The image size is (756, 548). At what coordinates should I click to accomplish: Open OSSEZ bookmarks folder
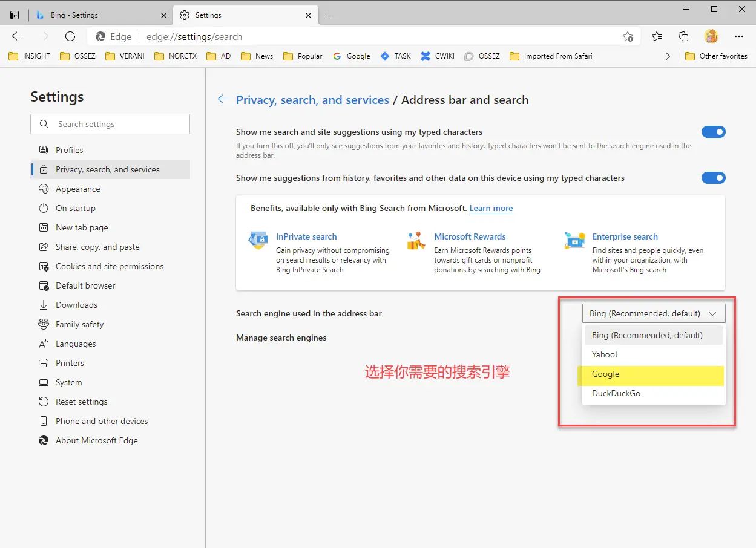click(77, 56)
